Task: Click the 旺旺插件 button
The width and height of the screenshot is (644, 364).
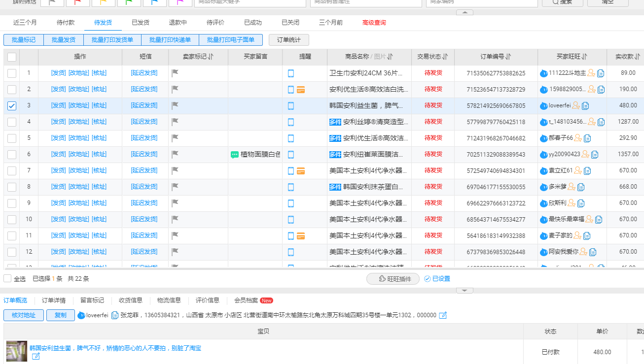Action: 393,279
